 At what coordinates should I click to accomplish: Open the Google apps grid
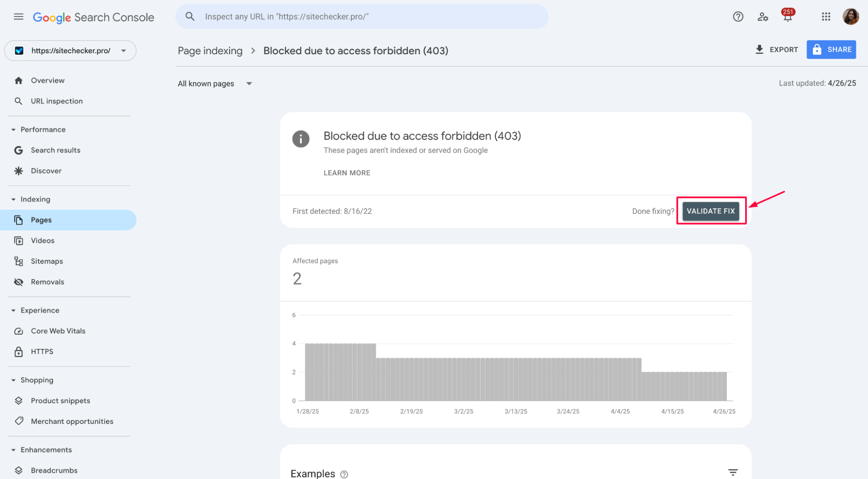825,17
